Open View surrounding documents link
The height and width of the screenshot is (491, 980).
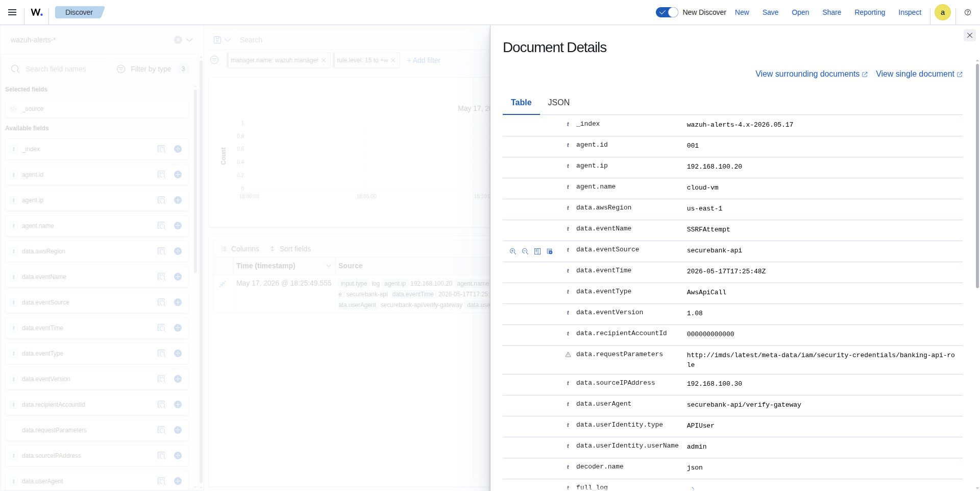click(x=812, y=74)
